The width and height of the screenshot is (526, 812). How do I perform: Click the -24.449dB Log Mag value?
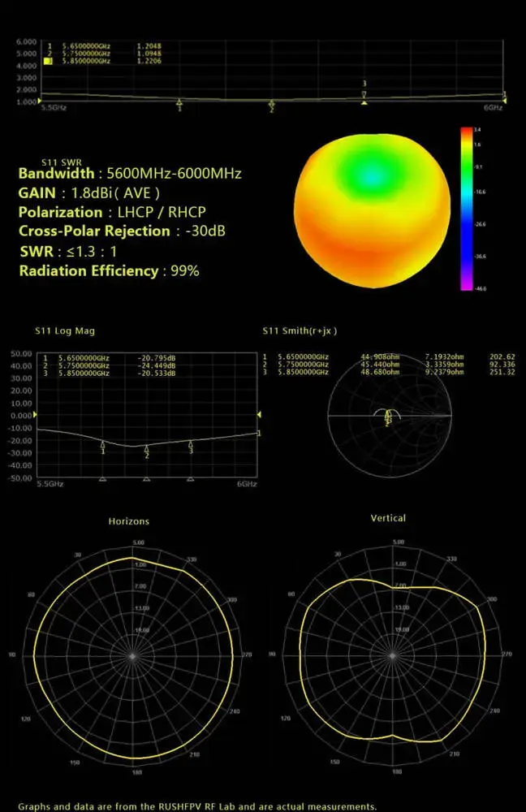coord(157,365)
